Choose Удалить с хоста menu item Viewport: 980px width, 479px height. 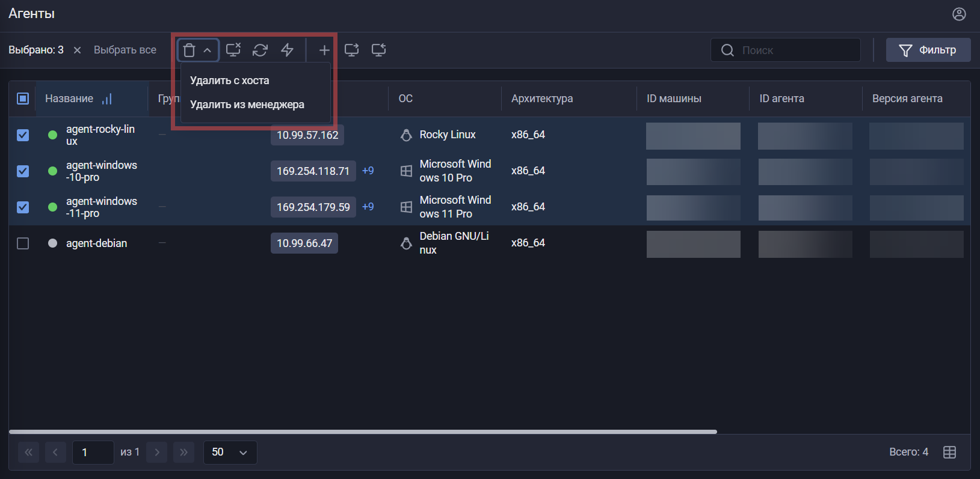pos(230,81)
